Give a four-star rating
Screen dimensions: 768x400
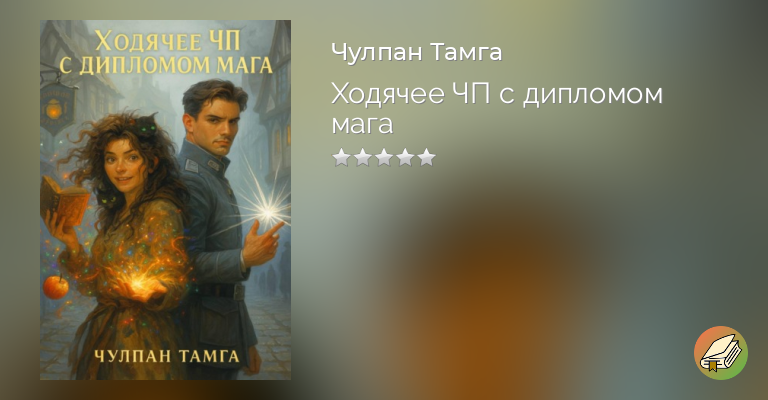[x=405, y=158]
